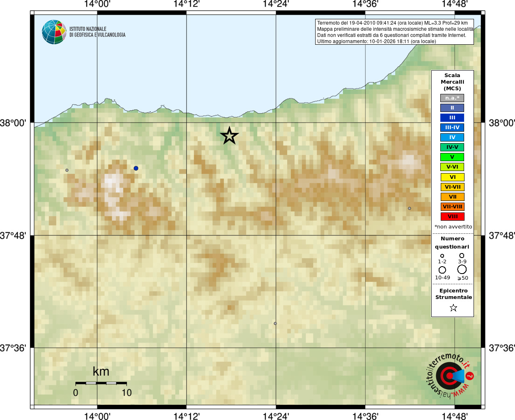Select the III-IV blue legend swatch
Viewport: 515px width, 420px height.
452,128
